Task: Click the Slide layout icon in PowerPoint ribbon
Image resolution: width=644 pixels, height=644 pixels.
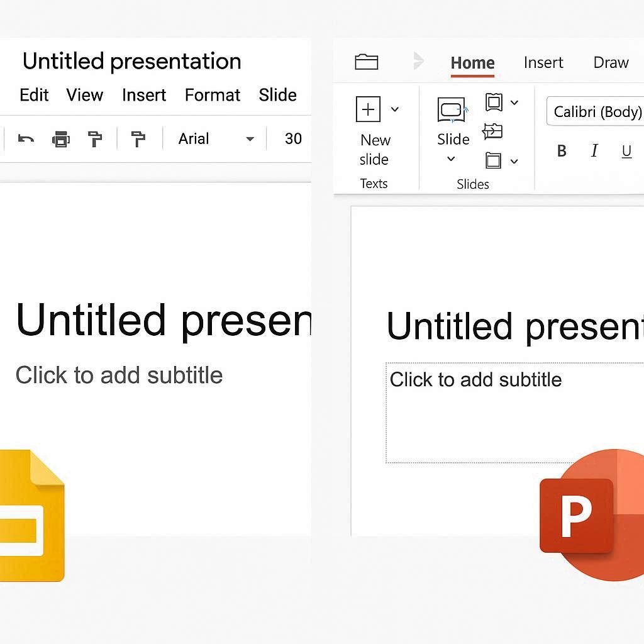Action: point(453,110)
